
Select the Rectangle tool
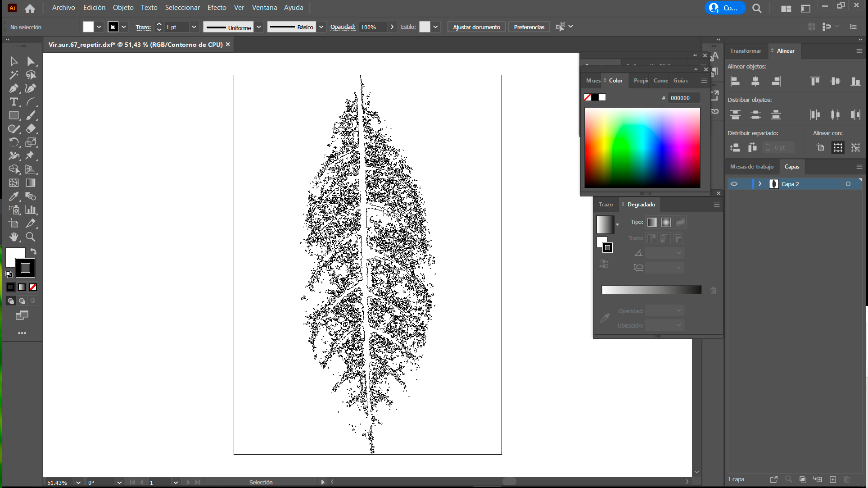pyautogui.click(x=14, y=115)
